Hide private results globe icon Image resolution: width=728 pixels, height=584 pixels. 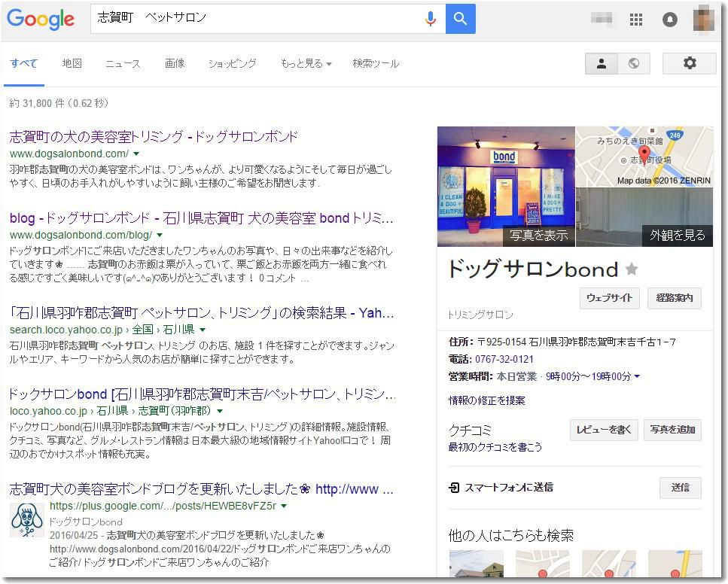634,64
